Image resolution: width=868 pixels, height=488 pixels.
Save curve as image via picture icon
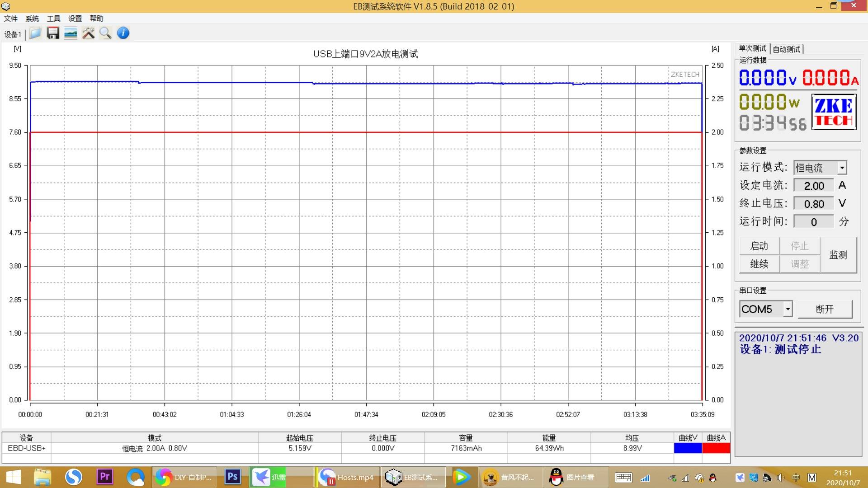[x=71, y=33]
